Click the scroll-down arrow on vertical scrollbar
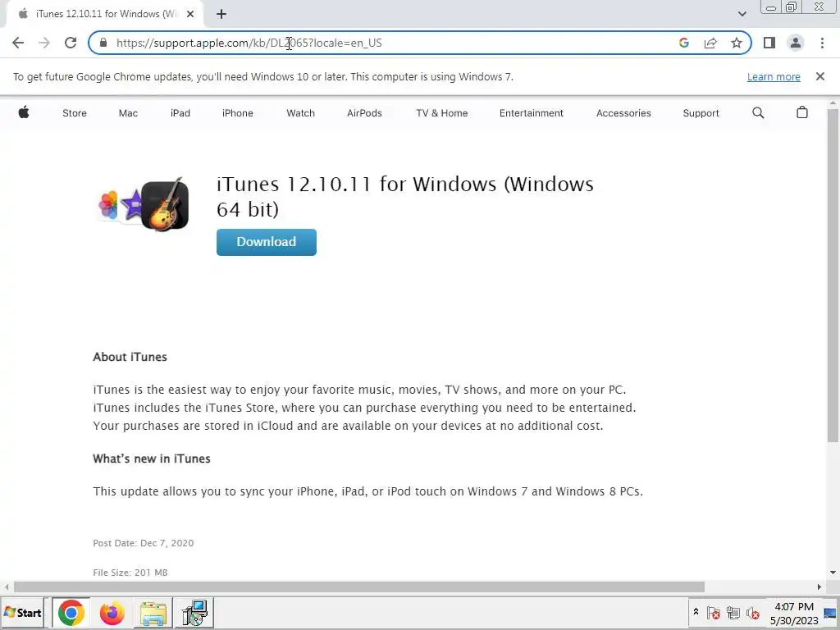This screenshot has width=840, height=630. (833, 573)
